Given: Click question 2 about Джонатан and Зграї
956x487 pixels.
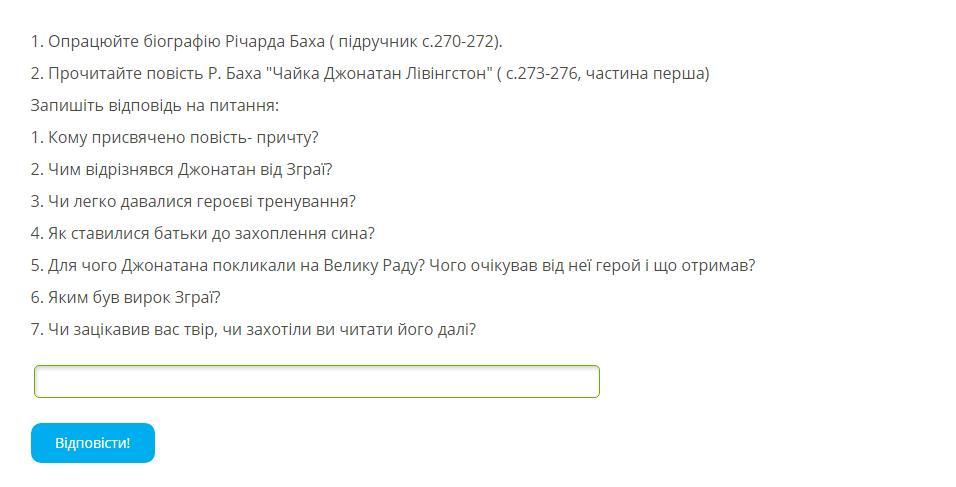Looking at the screenshot, I should (181, 170).
